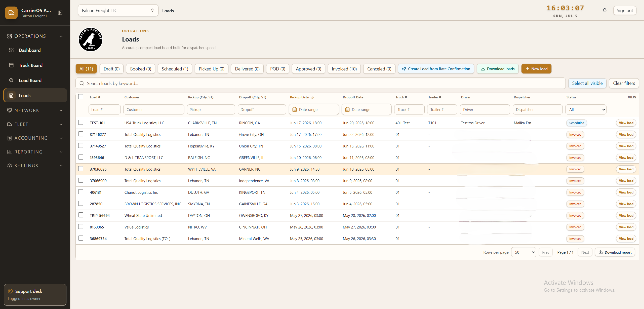Focus the search loads keyword field
This screenshot has width=644, height=309.
(320, 83)
